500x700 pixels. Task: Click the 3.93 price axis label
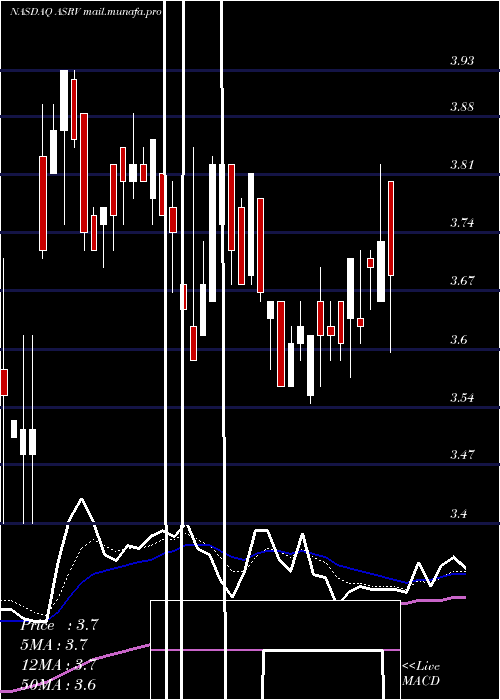(462, 61)
